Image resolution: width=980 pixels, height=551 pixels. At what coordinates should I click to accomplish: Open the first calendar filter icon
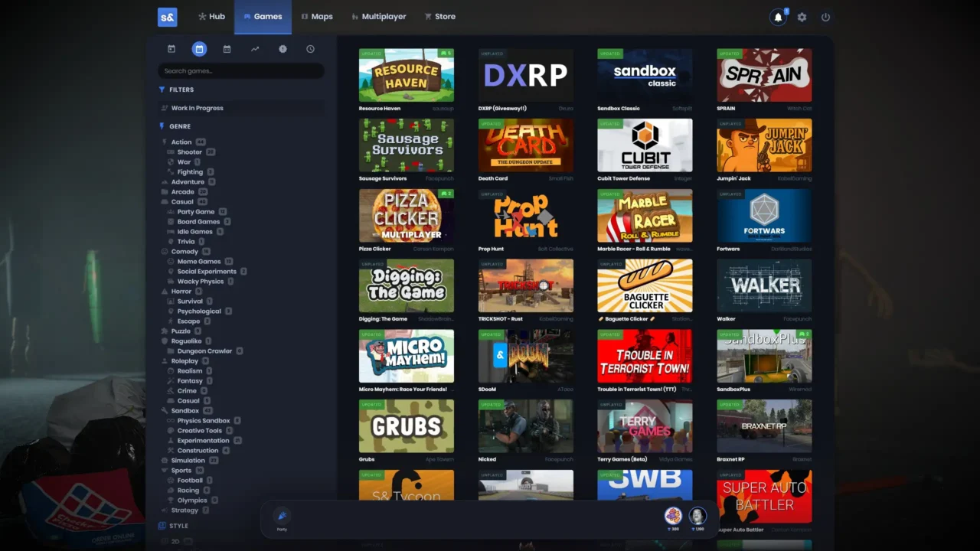tap(171, 49)
